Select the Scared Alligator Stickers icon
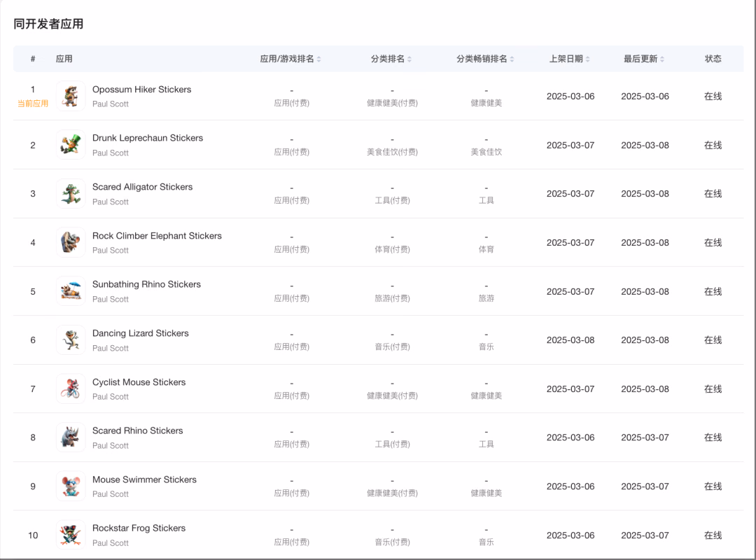The width and height of the screenshot is (756, 560). click(71, 193)
